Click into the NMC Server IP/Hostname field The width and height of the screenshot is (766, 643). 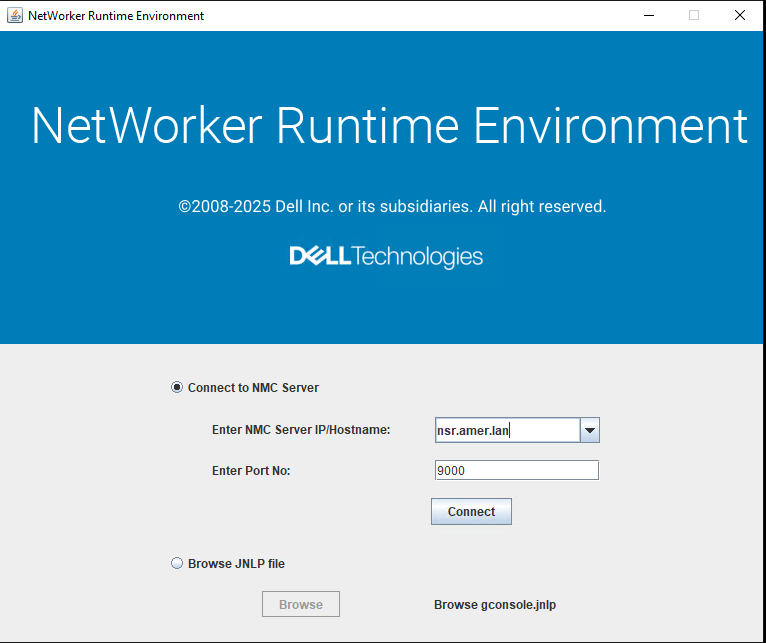[508, 430]
